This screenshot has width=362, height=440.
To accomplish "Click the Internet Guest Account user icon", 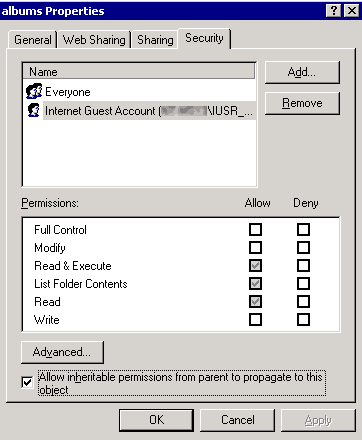I will (33, 110).
